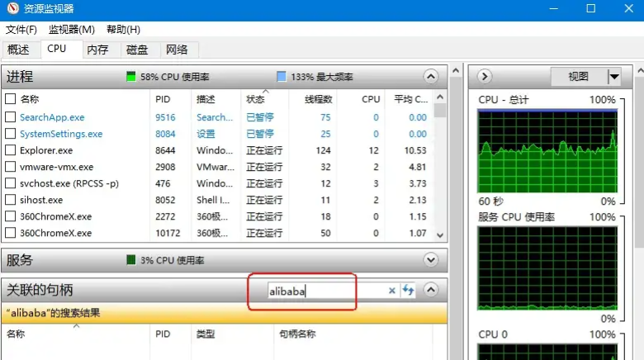Click the refresh search handles icon
This screenshot has width=644, height=360.
click(x=408, y=290)
